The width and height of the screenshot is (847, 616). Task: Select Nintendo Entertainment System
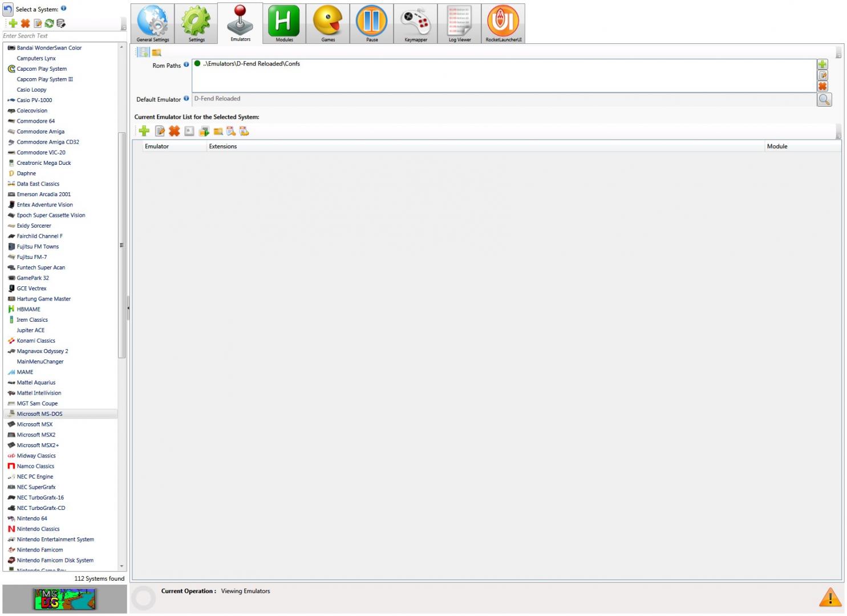pos(55,540)
